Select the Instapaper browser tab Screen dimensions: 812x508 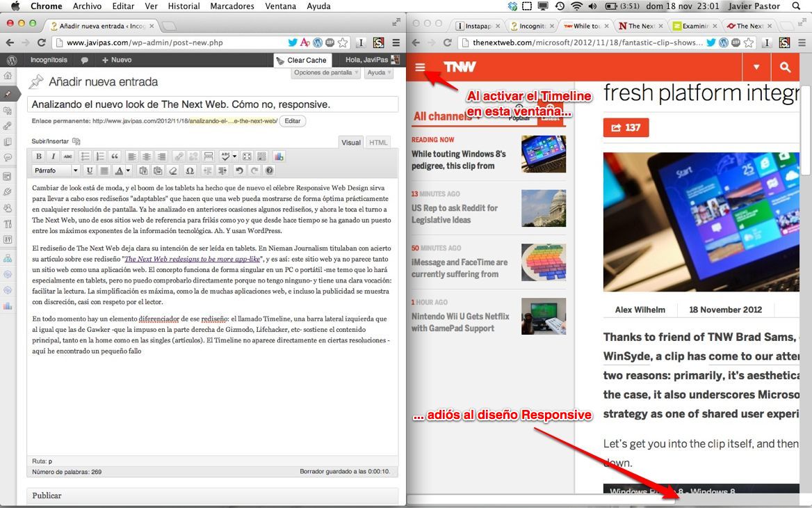pos(478,26)
